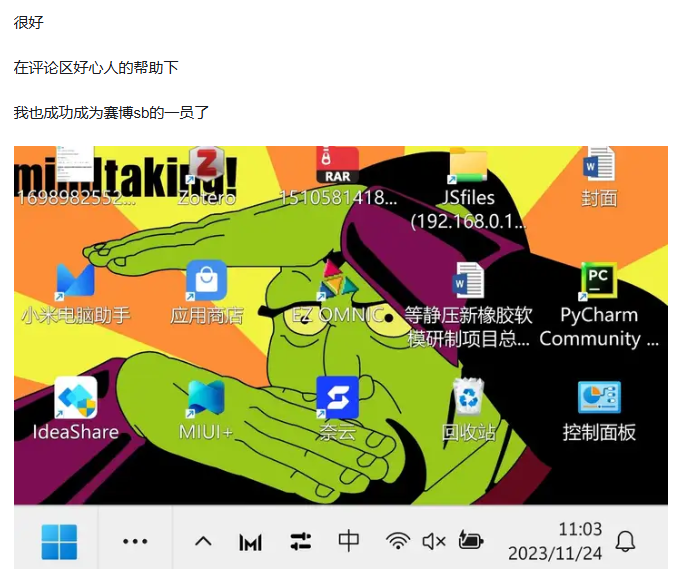
Task: Open the 封面 Word document
Action: (599, 164)
